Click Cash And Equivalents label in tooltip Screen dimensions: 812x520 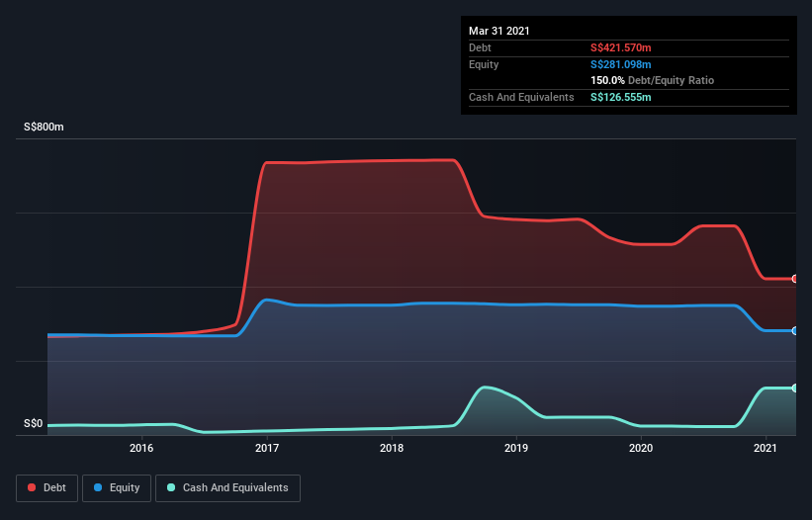coord(521,97)
